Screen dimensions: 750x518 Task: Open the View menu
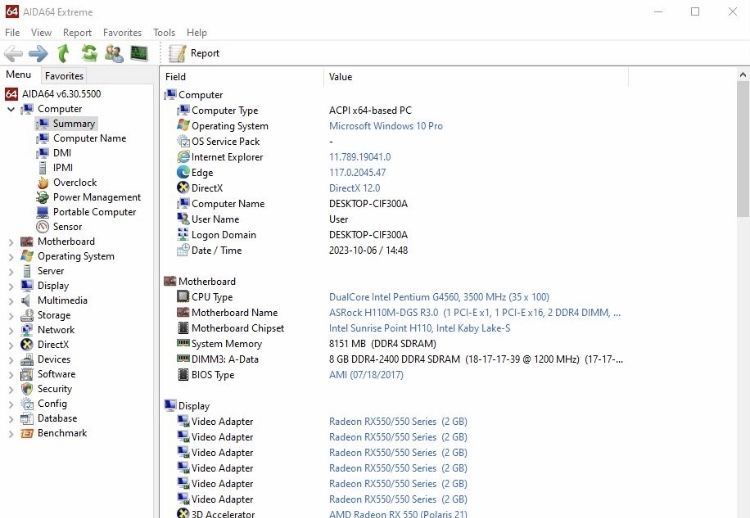41,33
